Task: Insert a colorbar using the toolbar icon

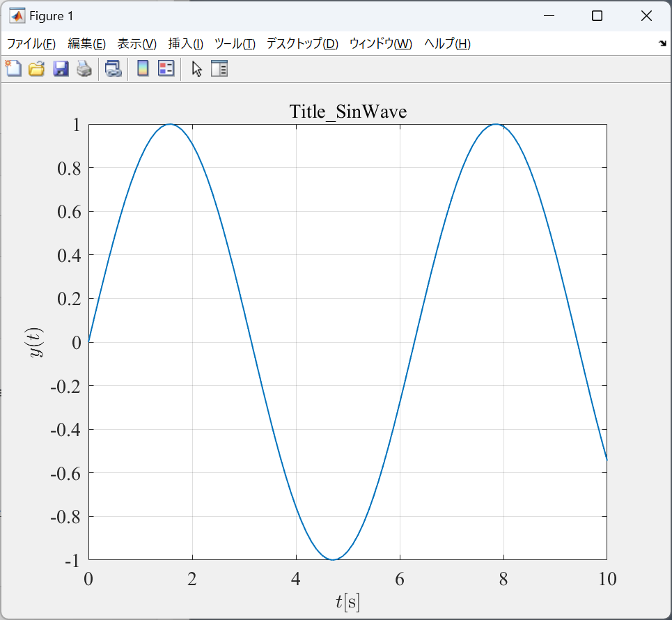Action: [x=143, y=68]
